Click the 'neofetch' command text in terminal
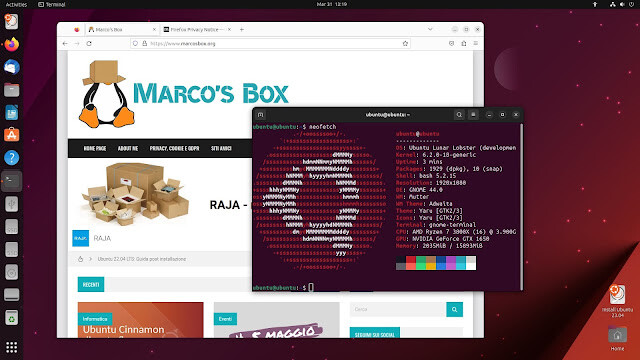The height and width of the screenshot is (360, 640). click(x=322, y=127)
